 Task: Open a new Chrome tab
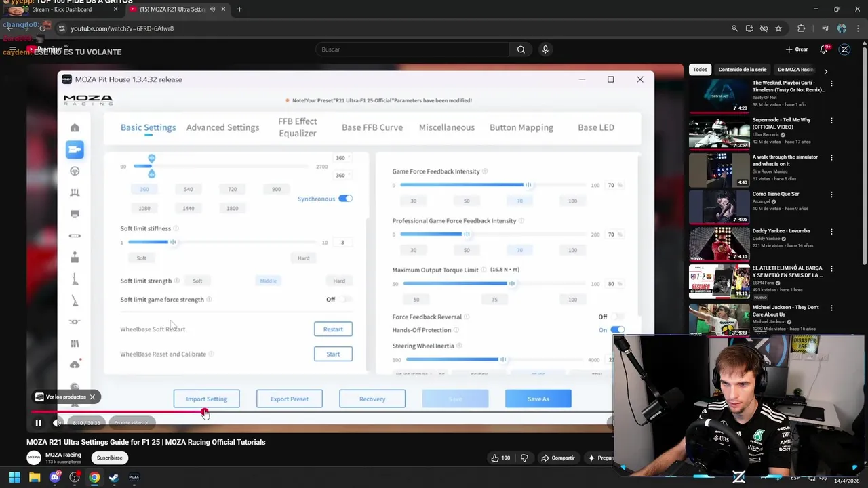point(239,9)
